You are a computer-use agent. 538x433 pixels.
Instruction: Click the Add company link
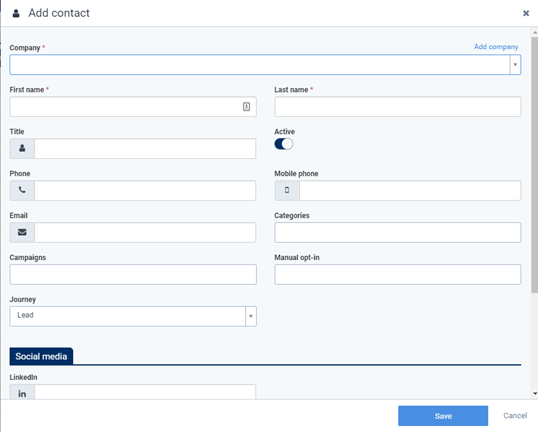coord(496,47)
